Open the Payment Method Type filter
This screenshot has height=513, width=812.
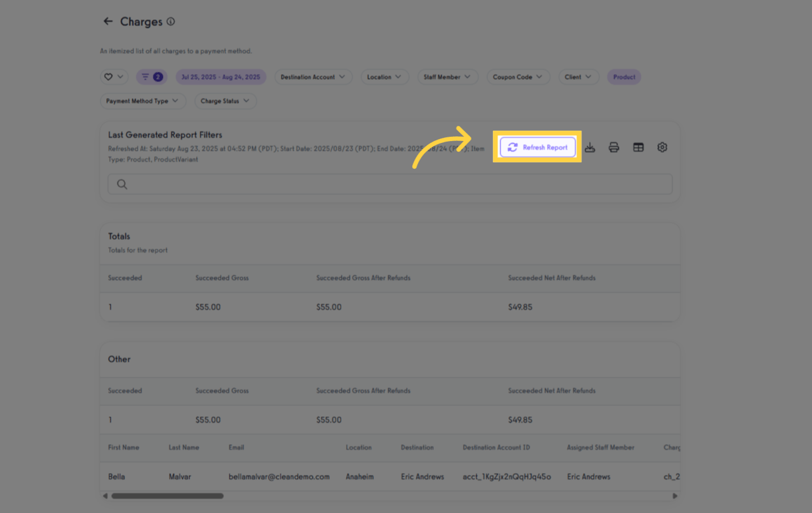pyautogui.click(x=143, y=101)
